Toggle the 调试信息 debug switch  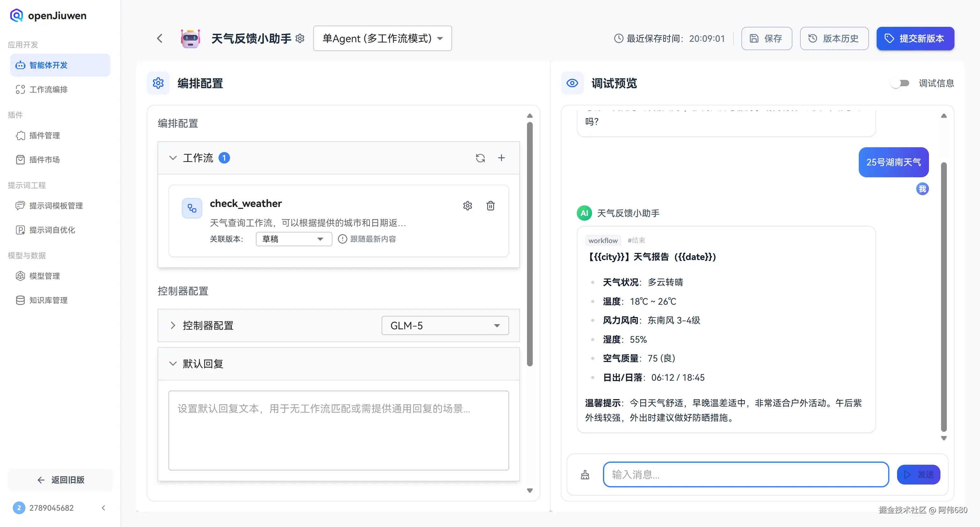click(x=900, y=83)
